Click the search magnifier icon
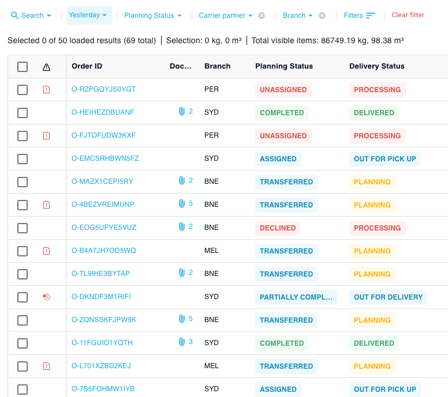The image size is (448, 397). [x=14, y=15]
